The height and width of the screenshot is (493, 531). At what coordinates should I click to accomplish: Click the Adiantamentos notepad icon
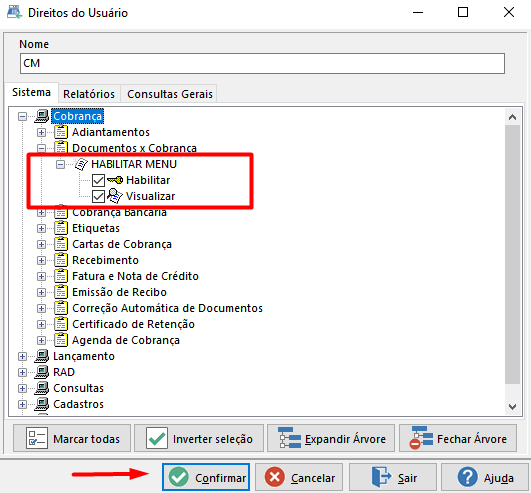point(61,132)
